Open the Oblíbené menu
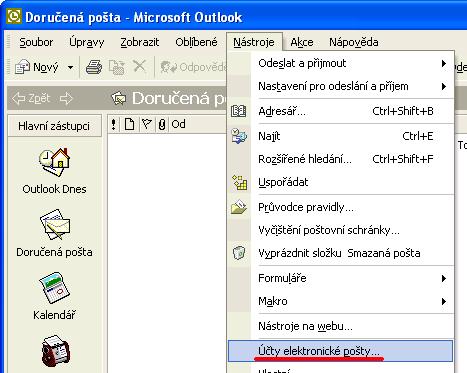The width and height of the screenshot is (467, 373). point(196,42)
